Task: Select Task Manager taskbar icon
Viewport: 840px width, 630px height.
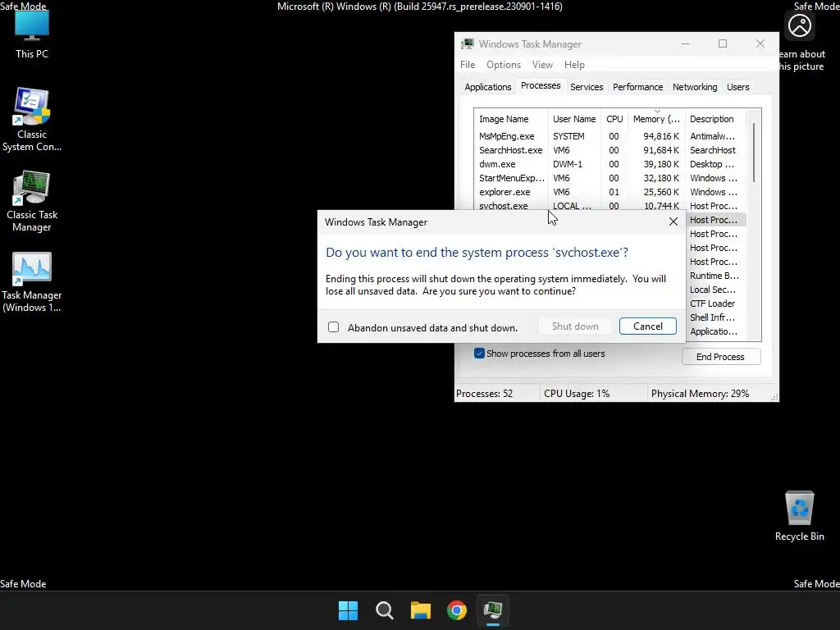Action: (493, 610)
